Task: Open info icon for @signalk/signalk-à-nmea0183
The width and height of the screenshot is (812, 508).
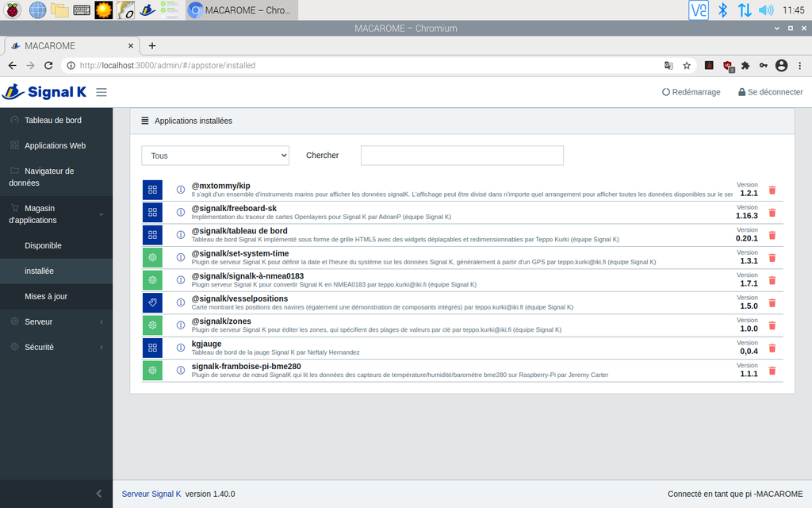Action: 181,280
